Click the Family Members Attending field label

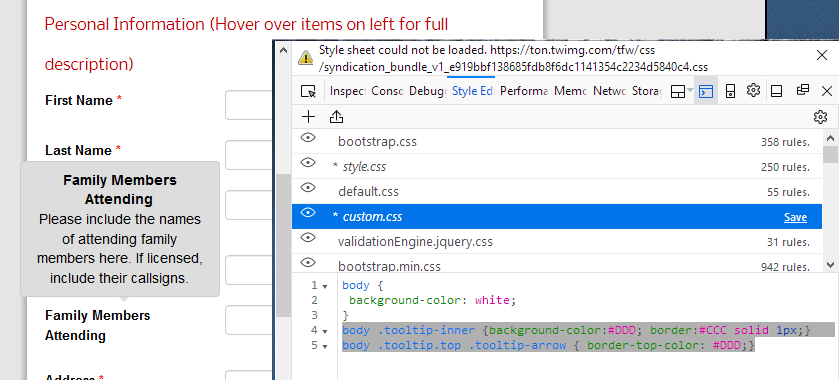(x=97, y=325)
